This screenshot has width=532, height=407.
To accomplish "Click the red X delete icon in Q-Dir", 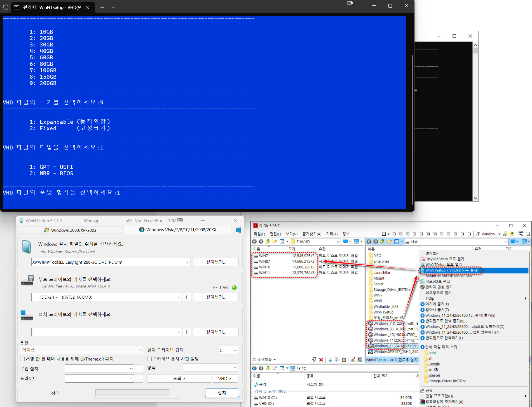I will click(x=321, y=360).
